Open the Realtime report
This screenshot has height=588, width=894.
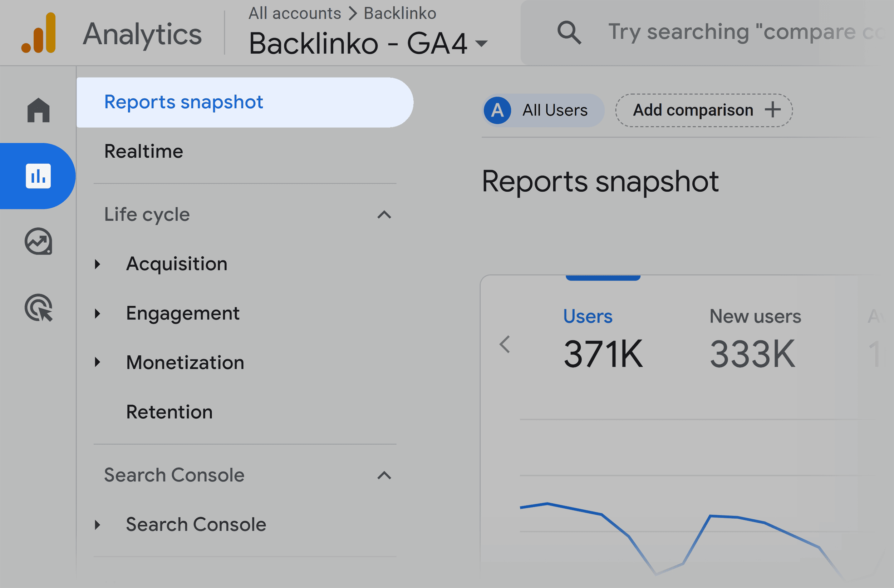143,151
